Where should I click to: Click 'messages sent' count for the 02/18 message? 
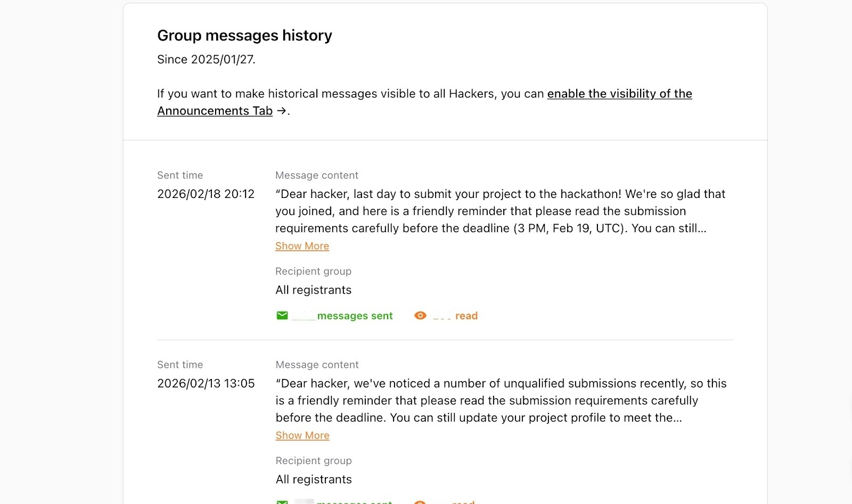(355, 316)
